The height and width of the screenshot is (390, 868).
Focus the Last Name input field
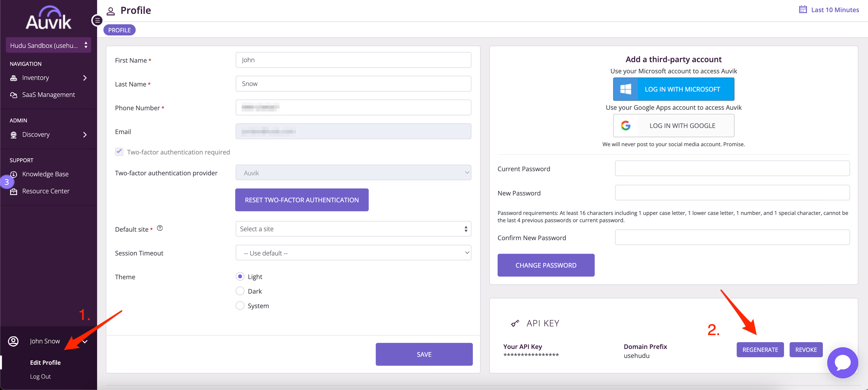[x=353, y=84]
